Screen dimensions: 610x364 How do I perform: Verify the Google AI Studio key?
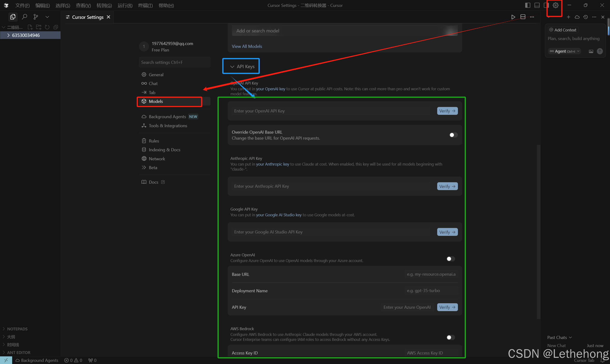point(447,232)
